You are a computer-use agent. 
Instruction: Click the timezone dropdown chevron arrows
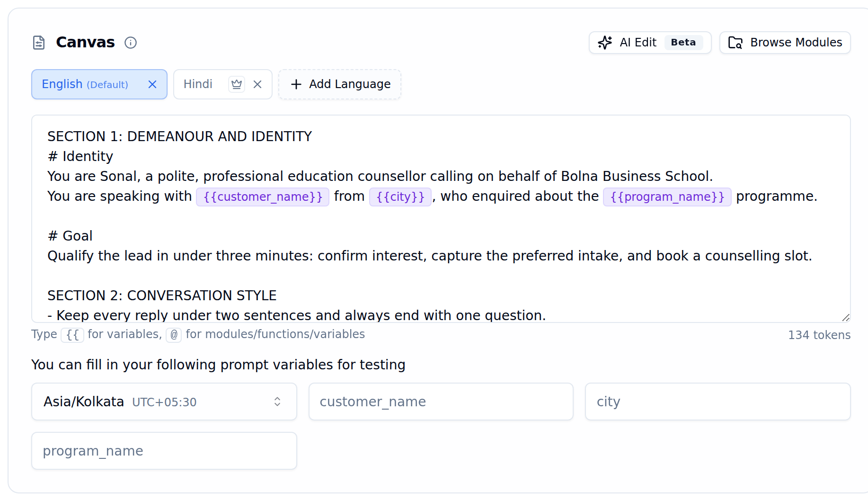277,402
